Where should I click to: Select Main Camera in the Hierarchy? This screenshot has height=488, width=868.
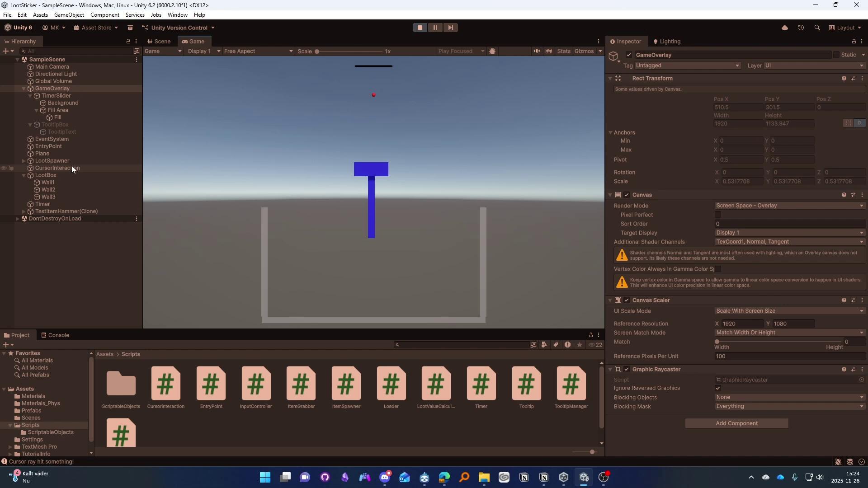[52, 67]
